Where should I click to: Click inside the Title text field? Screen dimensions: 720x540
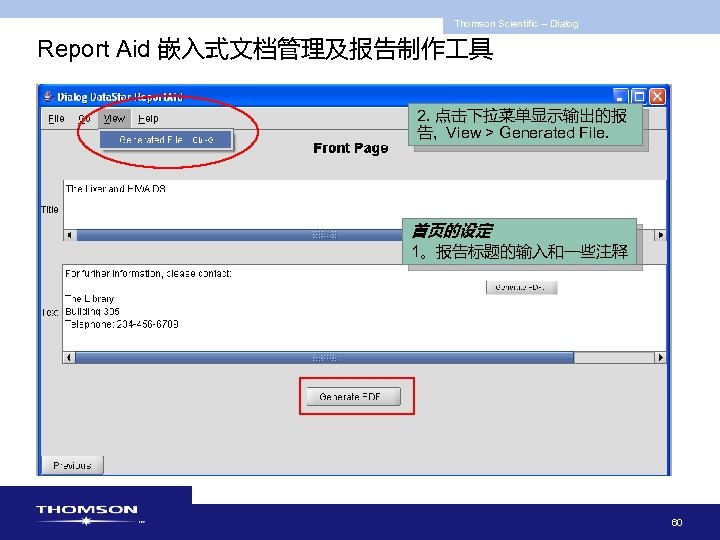point(365,204)
